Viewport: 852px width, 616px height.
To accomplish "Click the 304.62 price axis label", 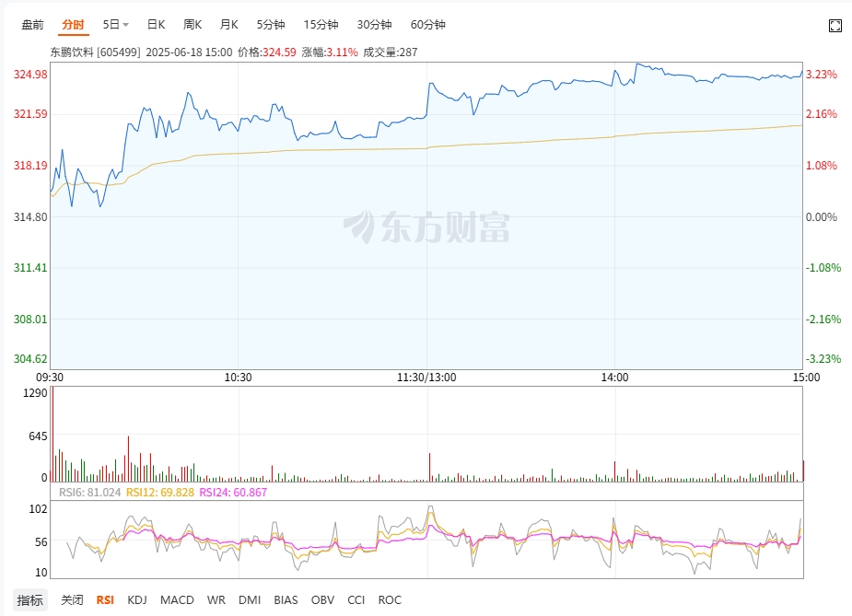I will 30,359.
